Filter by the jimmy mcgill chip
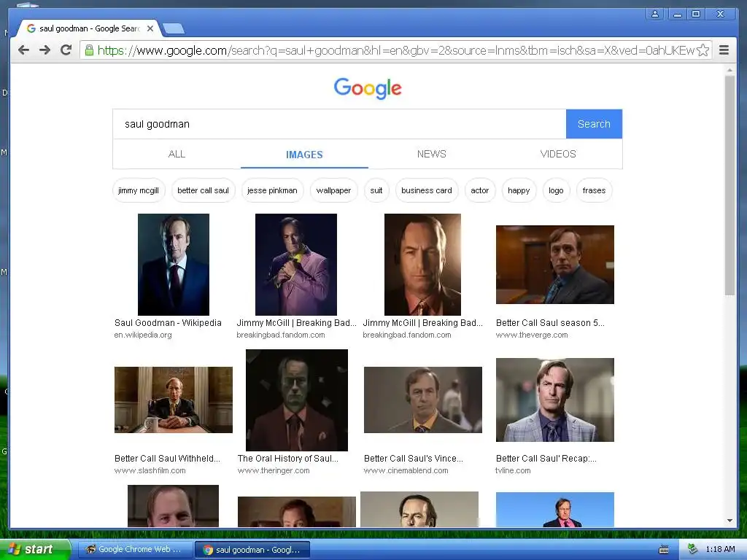The width and height of the screenshot is (747, 560). point(139,190)
